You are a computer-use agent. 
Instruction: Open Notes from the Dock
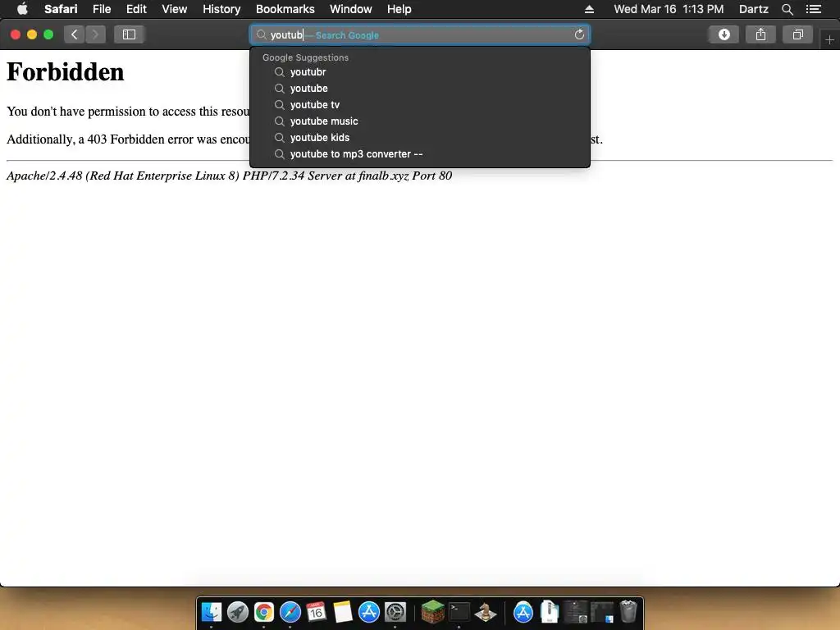tap(343, 612)
